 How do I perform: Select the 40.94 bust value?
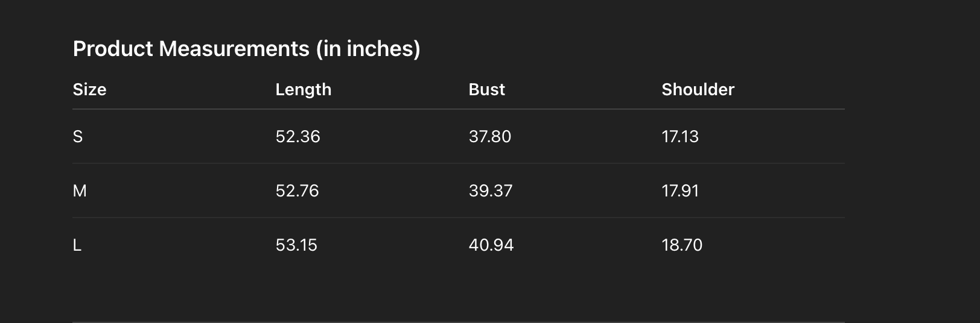[x=491, y=245]
